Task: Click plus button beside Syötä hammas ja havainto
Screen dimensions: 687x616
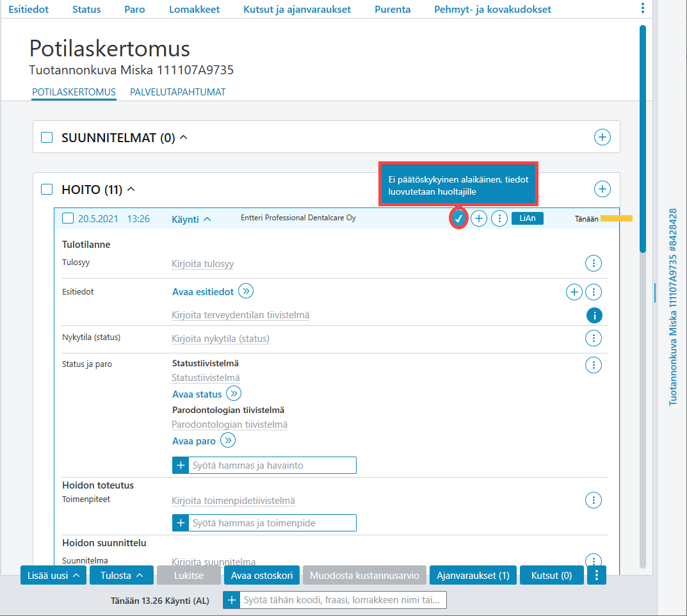Action: coord(181,466)
